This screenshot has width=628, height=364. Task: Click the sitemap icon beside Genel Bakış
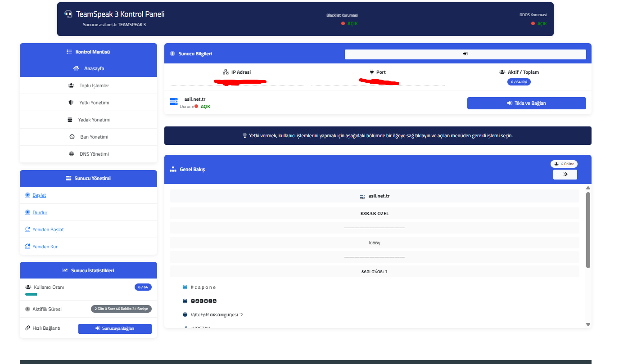pyautogui.click(x=173, y=169)
